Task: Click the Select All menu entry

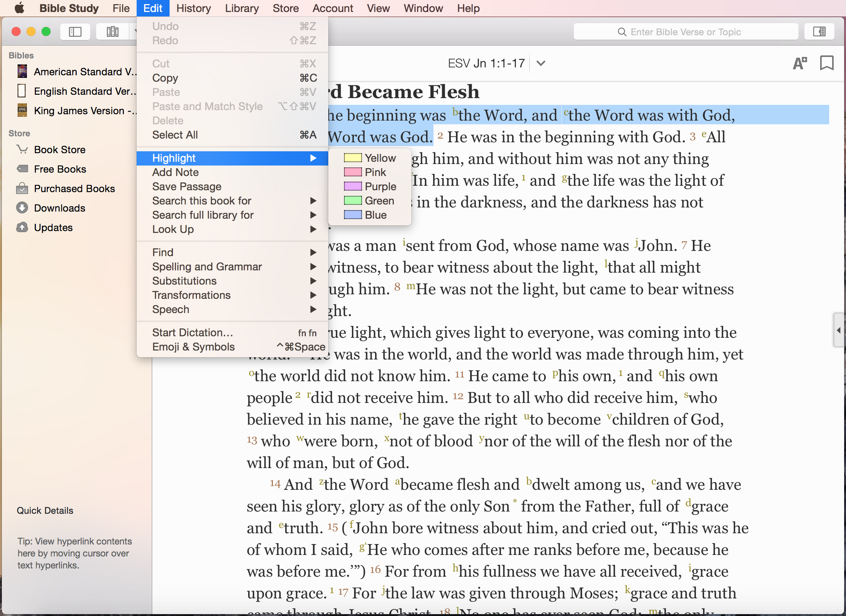Action: 175,135
